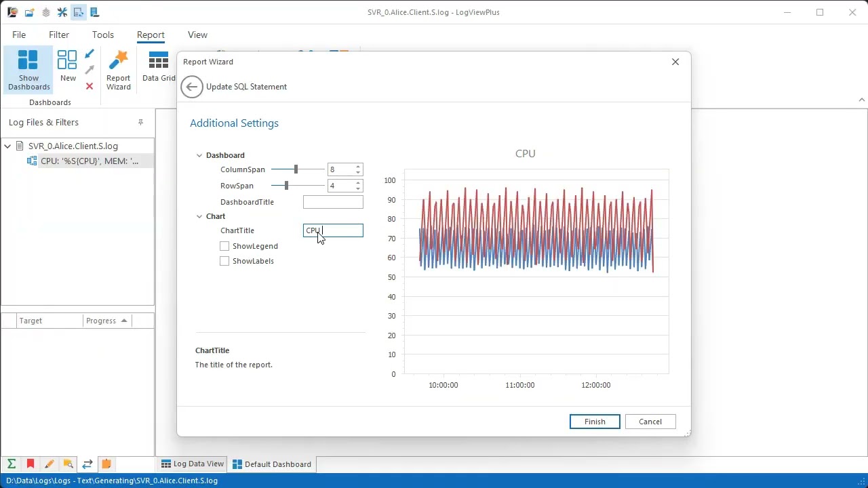Click the filter icon beside CPU: '%S{CPU}' row
The width and height of the screenshot is (868, 488).
(32, 161)
